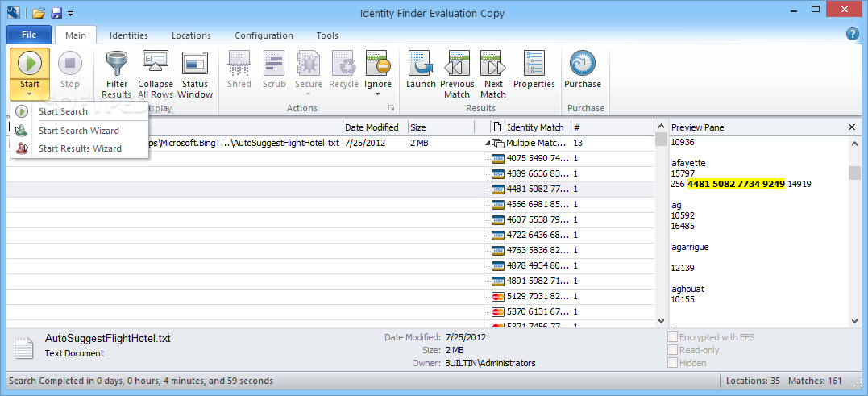Switch to the Configuration tab
The image size is (868, 396).
click(264, 35)
